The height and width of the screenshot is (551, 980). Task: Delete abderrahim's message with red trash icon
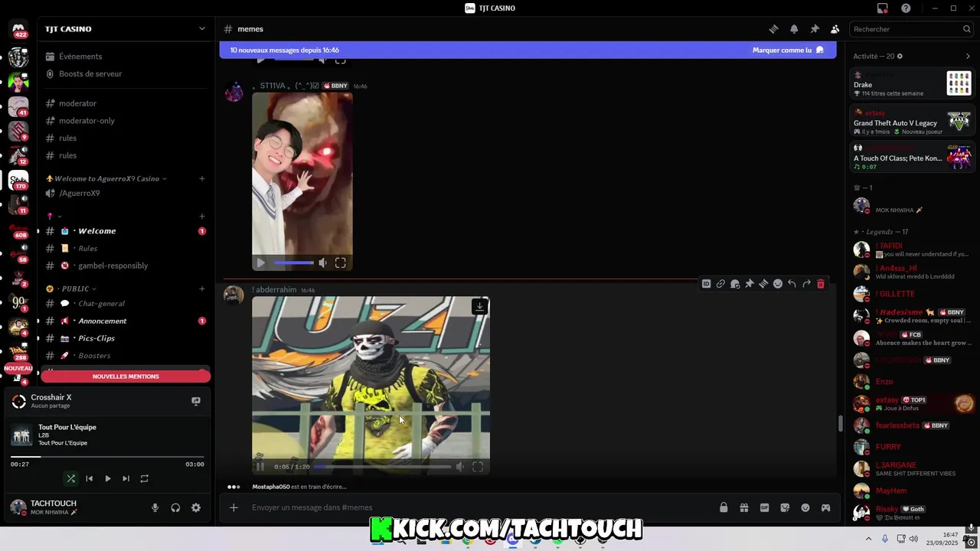(x=821, y=284)
